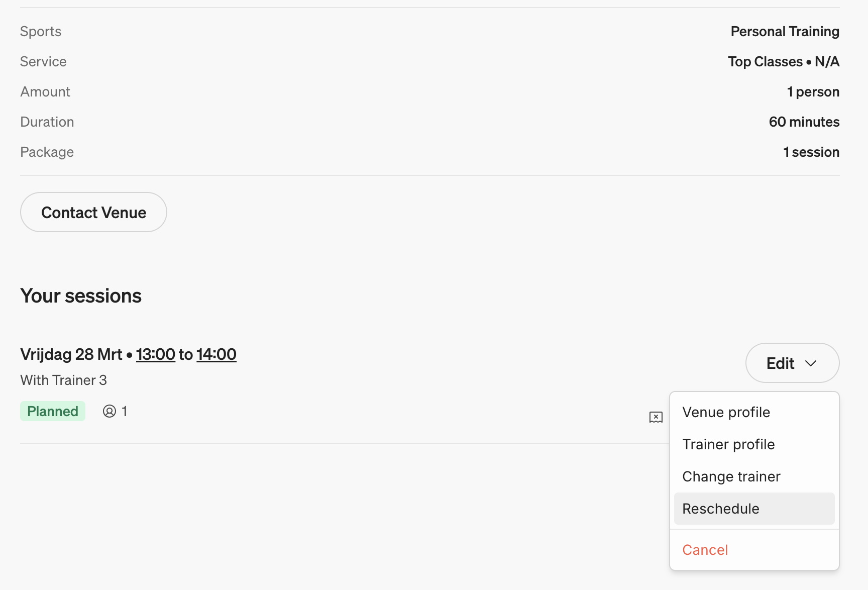Click the 1 session package value
Image resolution: width=868 pixels, height=590 pixels.
tap(811, 152)
